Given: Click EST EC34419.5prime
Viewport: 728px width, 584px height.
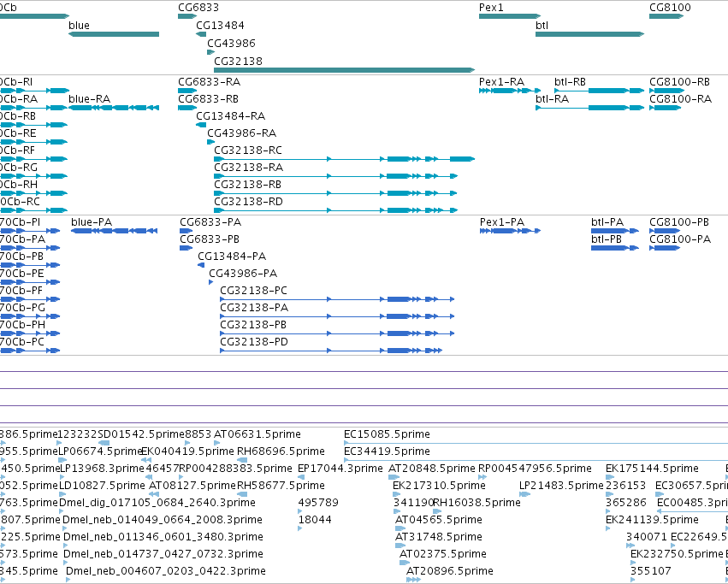Looking at the screenshot, I should coord(387,451).
